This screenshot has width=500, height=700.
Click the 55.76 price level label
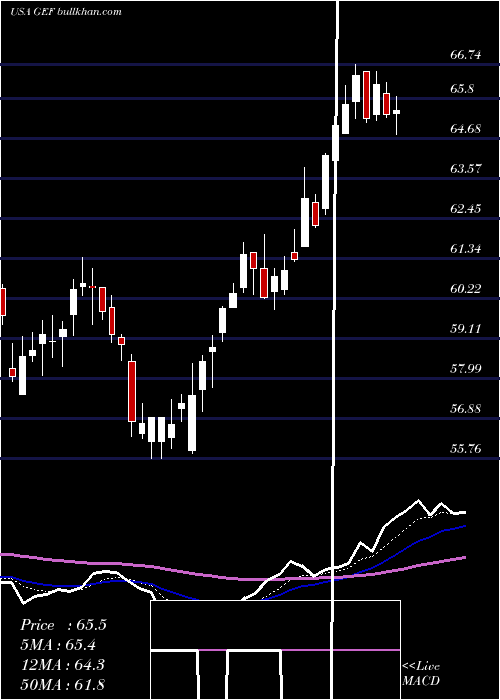click(466, 448)
